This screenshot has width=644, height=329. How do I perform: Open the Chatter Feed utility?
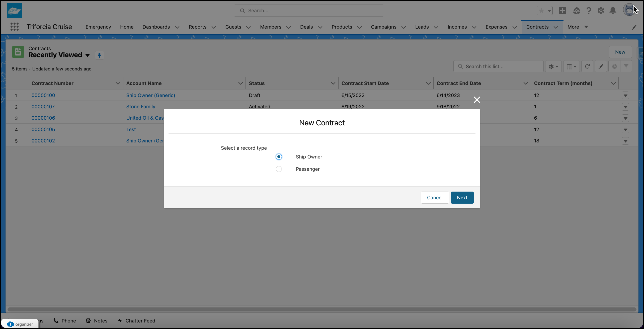coord(136,321)
